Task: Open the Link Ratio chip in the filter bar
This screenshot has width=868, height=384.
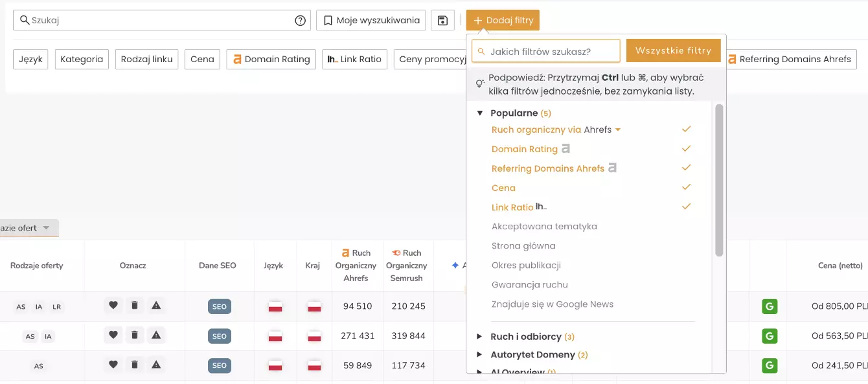Action: 354,59
